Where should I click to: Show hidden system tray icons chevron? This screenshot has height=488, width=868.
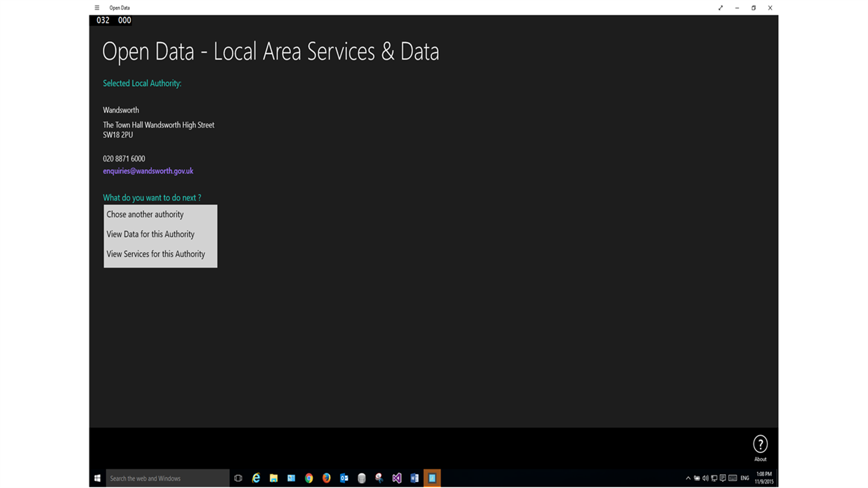pyautogui.click(x=688, y=478)
